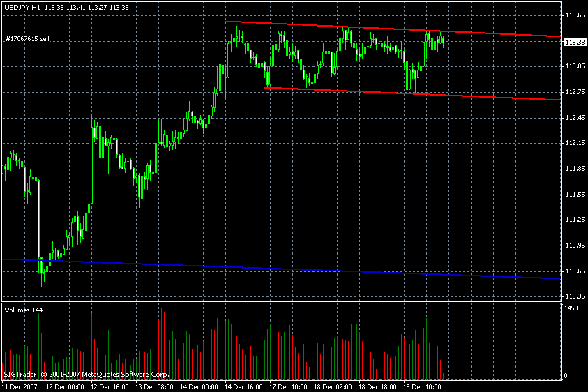Click the 112.75 price axis label

575,92
